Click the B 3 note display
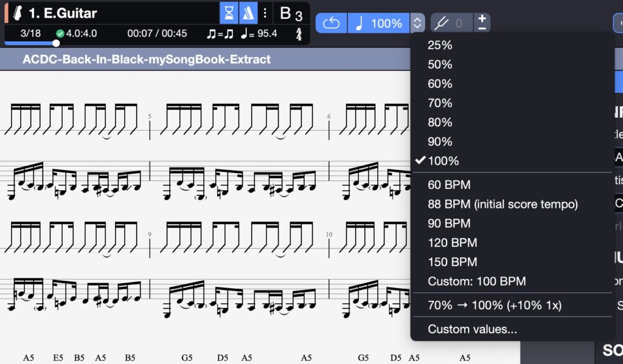Viewport: 623px width, 364px height. coord(291,13)
